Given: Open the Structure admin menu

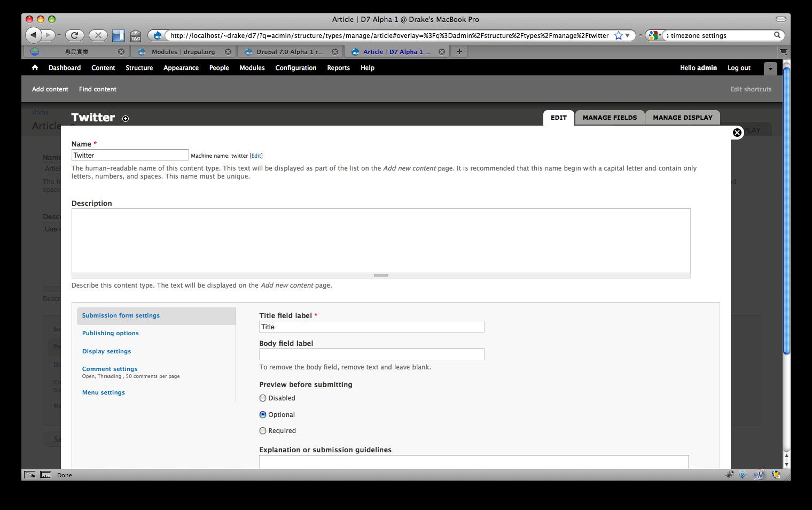Looking at the screenshot, I should click(139, 68).
